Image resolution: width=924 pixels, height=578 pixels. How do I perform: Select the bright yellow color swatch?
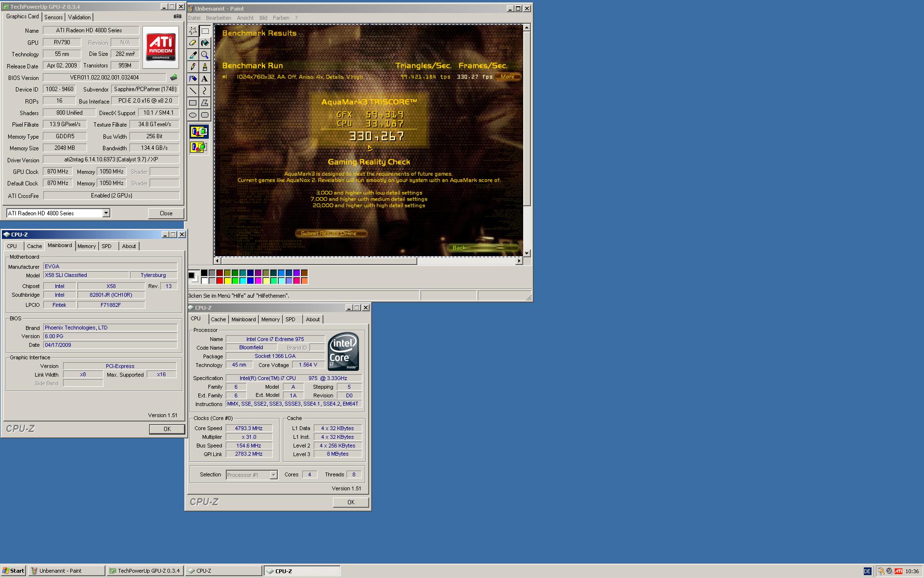tap(227, 281)
